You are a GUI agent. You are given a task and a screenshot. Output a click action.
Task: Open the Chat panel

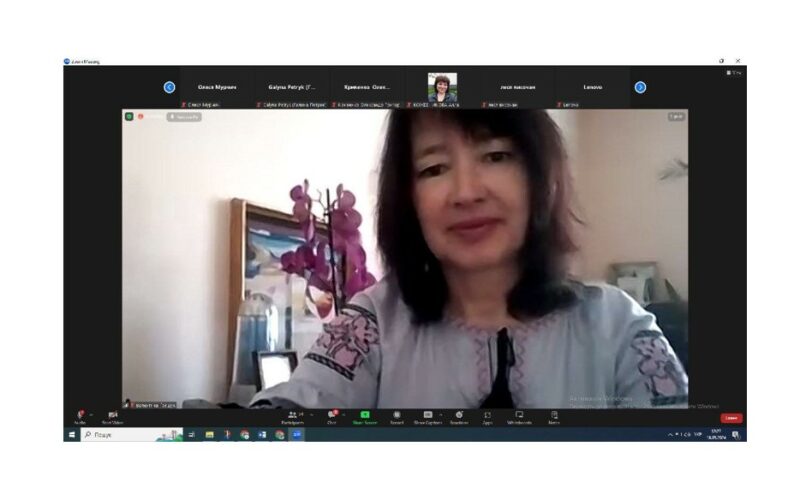pos(331,415)
